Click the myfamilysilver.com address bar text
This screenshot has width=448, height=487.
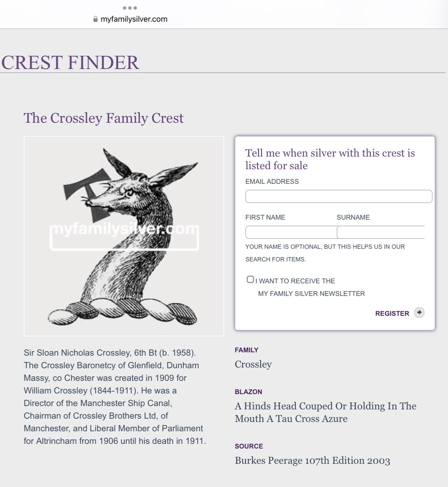[x=134, y=19]
